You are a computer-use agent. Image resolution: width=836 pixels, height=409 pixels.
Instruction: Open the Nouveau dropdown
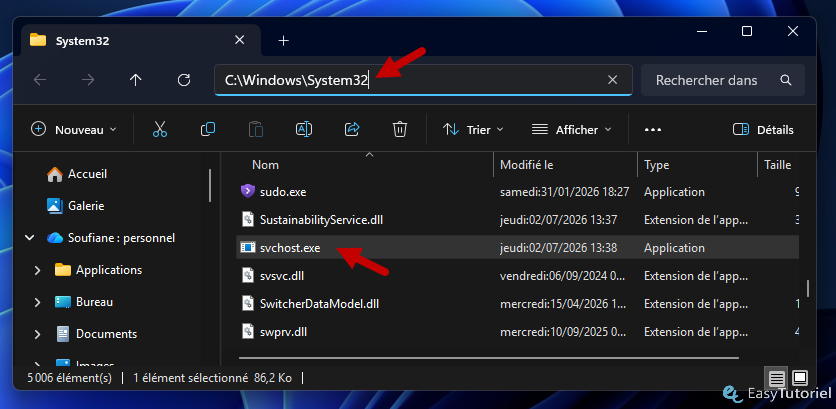click(74, 130)
